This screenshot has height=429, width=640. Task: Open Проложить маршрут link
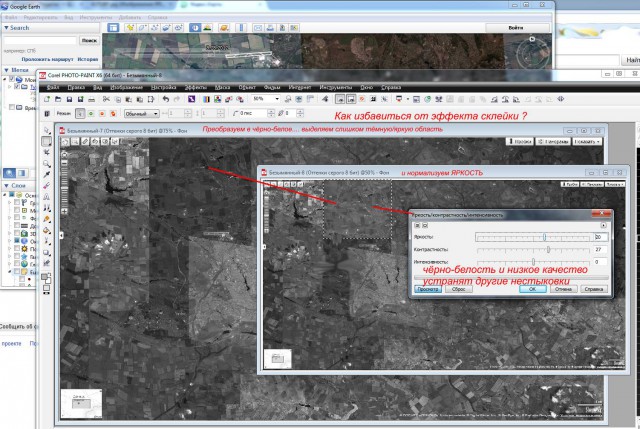[47, 59]
